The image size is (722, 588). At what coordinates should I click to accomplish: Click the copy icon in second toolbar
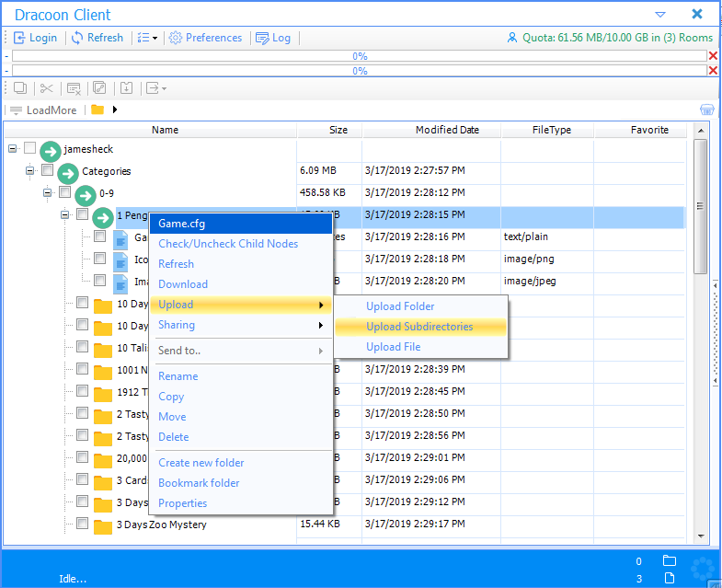20,87
